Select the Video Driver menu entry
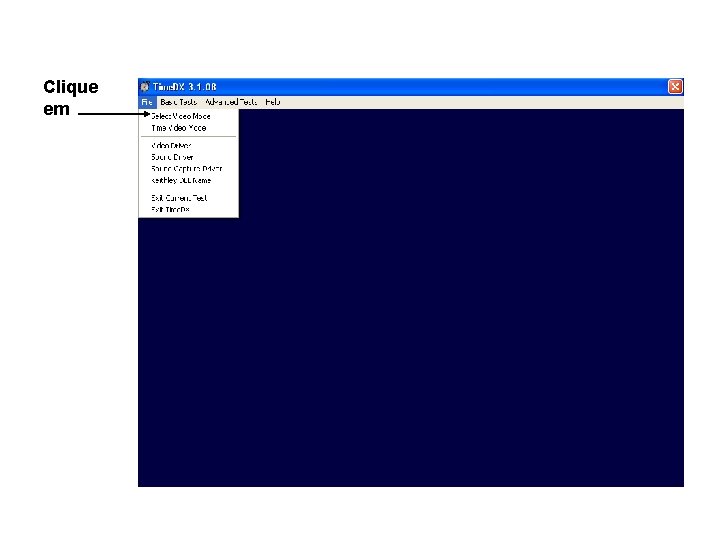This screenshot has width=720, height=540. click(188, 146)
